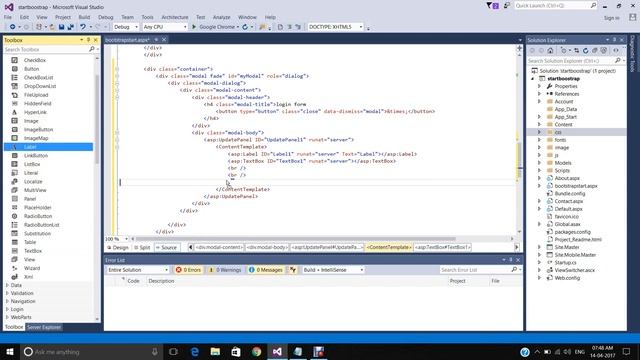Switch editor to Design view
This screenshot has width=640, height=360.
pos(118,247)
